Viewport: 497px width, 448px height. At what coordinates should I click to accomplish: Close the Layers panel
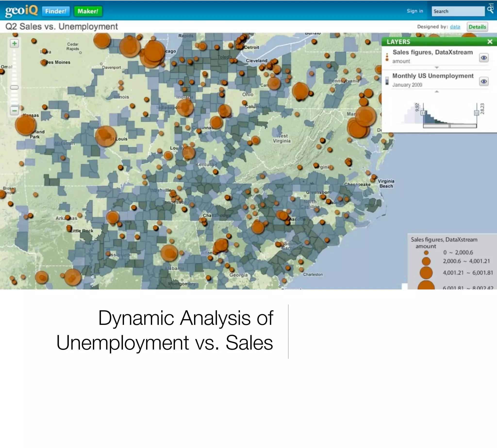tap(490, 42)
